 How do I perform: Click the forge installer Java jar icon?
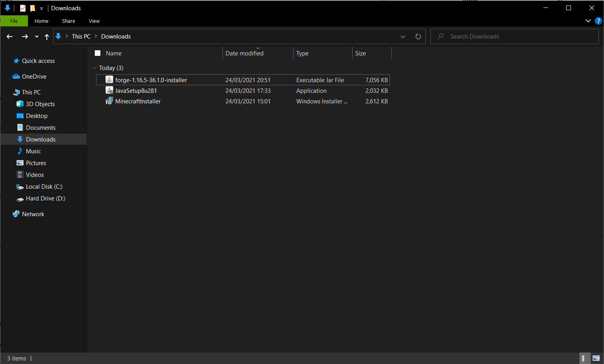coord(109,79)
